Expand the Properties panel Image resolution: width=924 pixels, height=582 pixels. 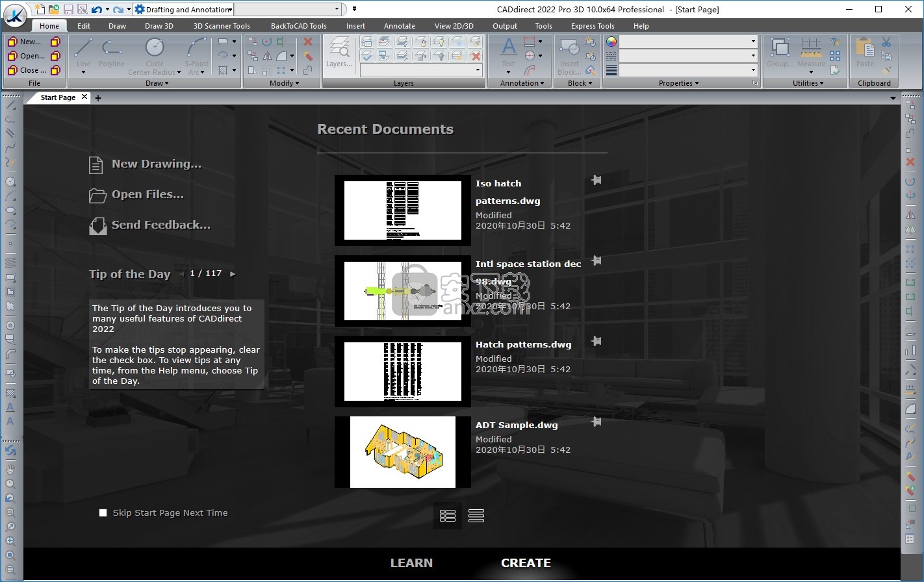pyautogui.click(x=679, y=83)
